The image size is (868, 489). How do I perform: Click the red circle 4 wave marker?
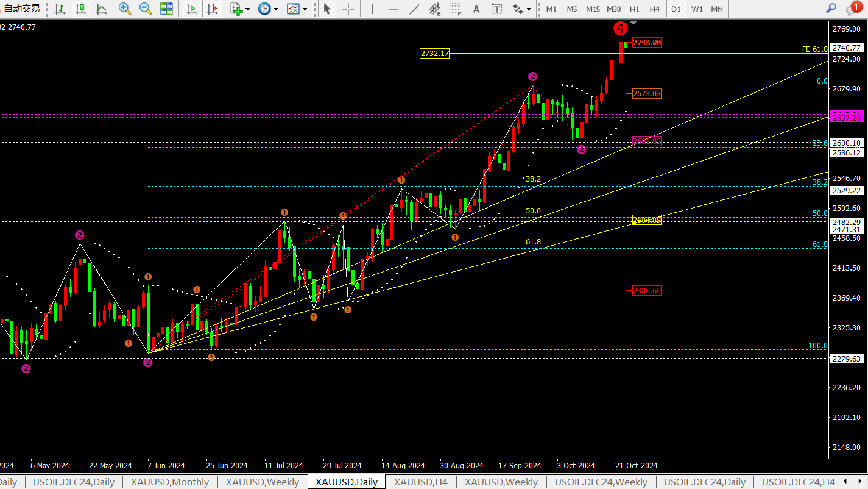point(620,28)
